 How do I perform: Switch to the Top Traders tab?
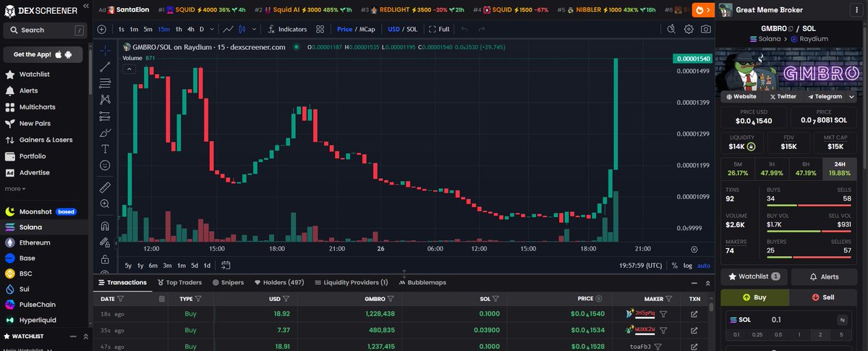tap(179, 282)
